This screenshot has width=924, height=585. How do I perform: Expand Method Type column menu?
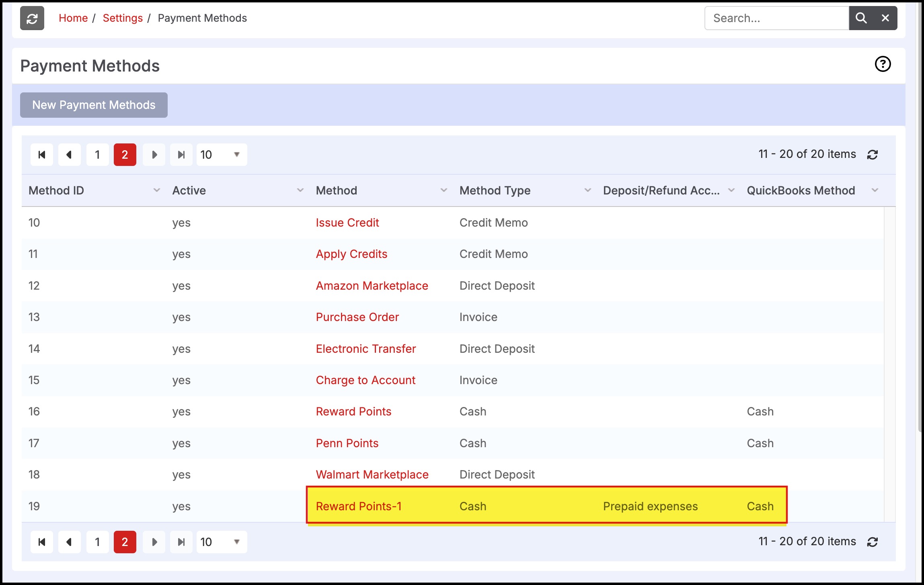click(x=587, y=190)
